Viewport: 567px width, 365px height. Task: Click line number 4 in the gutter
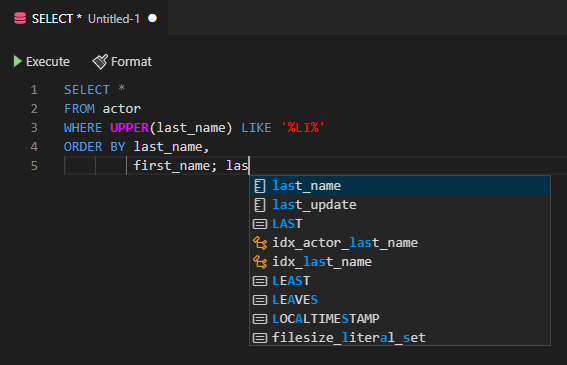click(x=34, y=147)
